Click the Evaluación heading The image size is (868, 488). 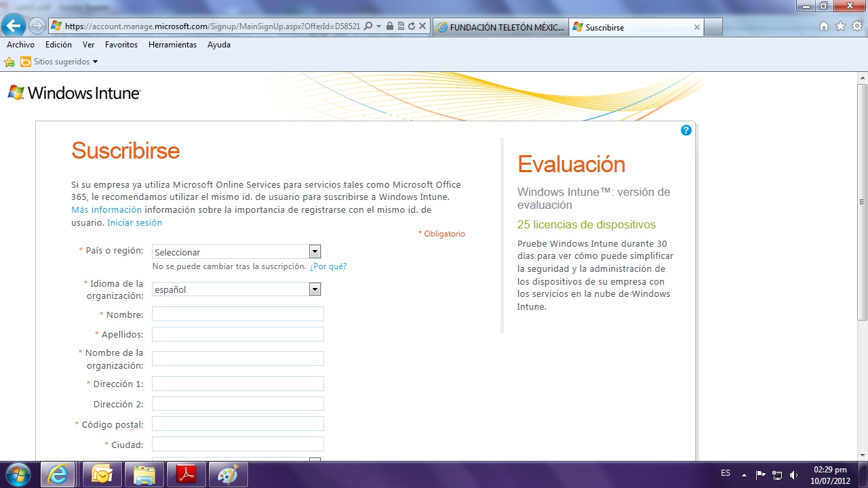click(571, 164)
